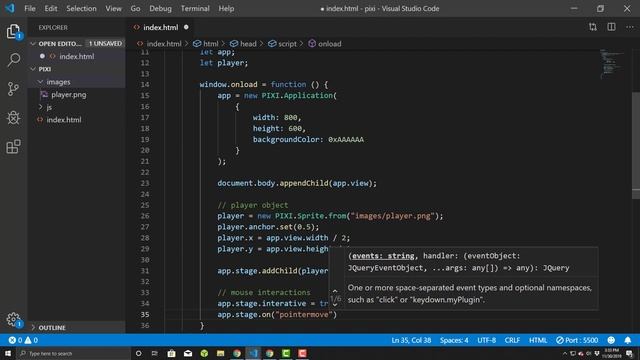The image size is (640, 360).
Task: Change end of line sequence CRLF
Action: point(512,340)
